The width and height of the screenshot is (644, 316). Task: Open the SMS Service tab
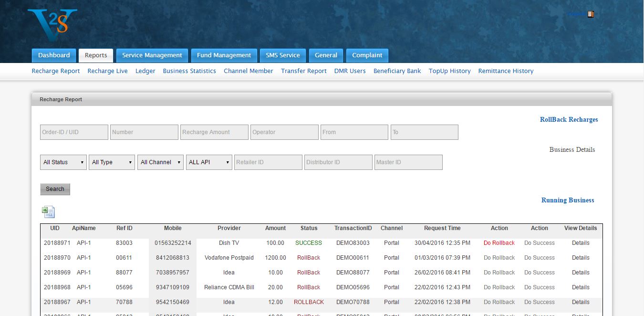pos(282,55)
